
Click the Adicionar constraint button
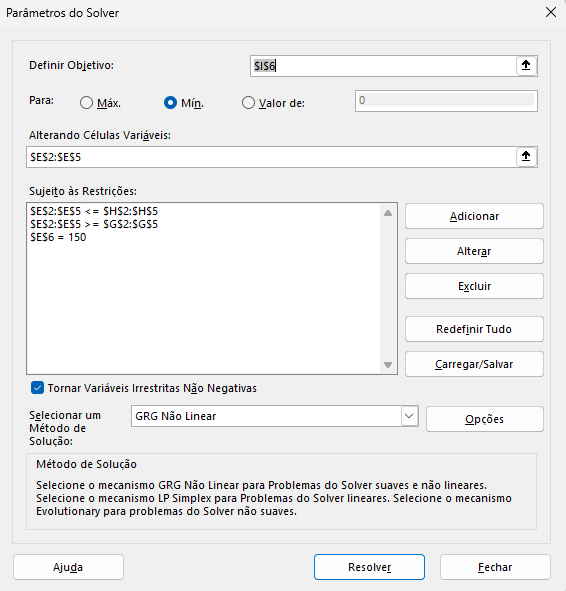pos(474,216)
